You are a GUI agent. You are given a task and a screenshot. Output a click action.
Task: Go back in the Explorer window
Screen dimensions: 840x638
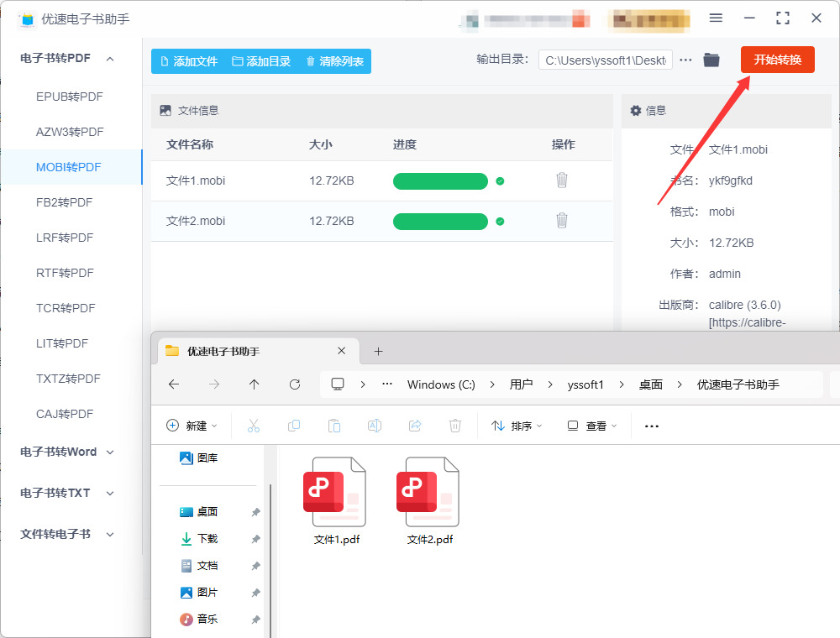[174, 384]
